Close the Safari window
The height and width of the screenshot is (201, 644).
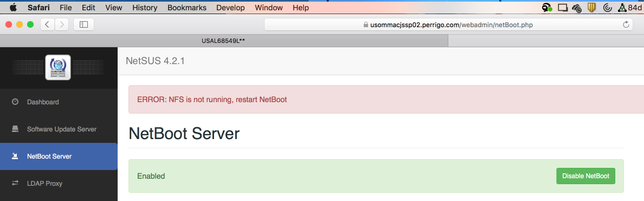coord(8,24)
